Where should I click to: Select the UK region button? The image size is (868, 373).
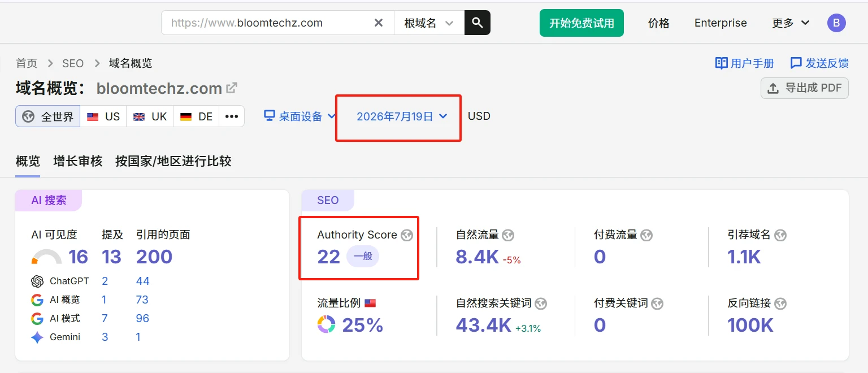(150, 116)
